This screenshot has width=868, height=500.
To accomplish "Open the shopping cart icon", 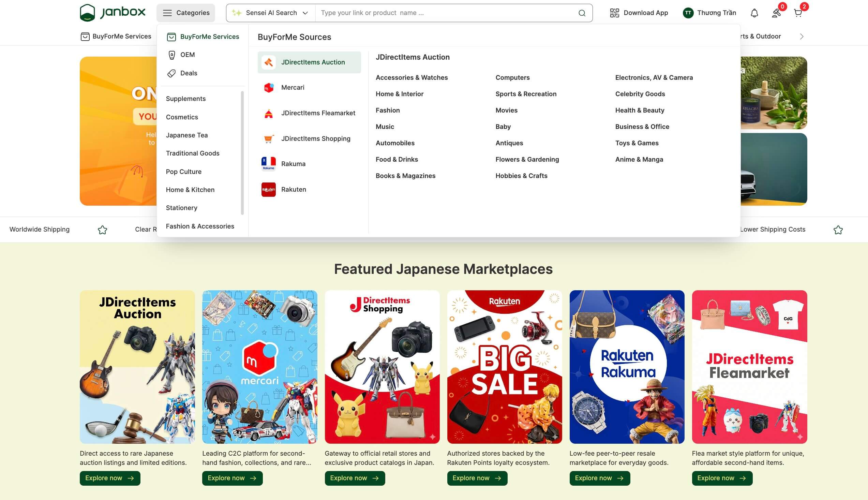I will (798, 13).
